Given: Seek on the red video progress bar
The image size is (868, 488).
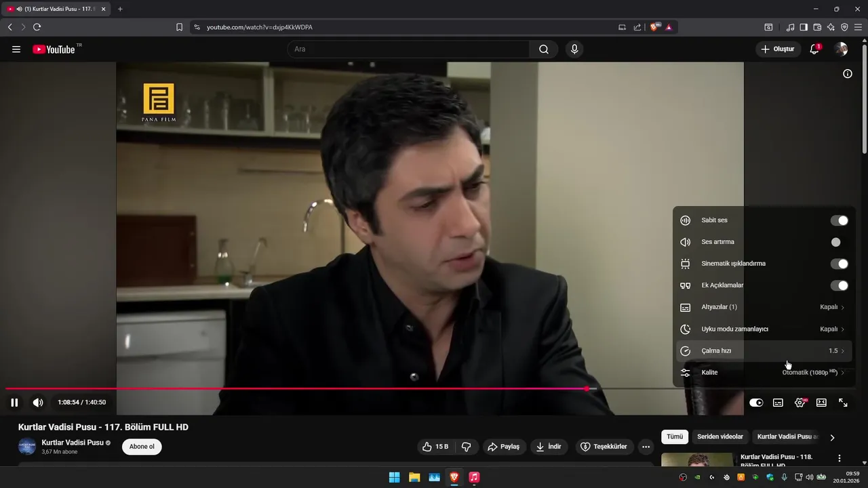Looking at the screenshot, I should pyautogui.click(x=296, y=388).
